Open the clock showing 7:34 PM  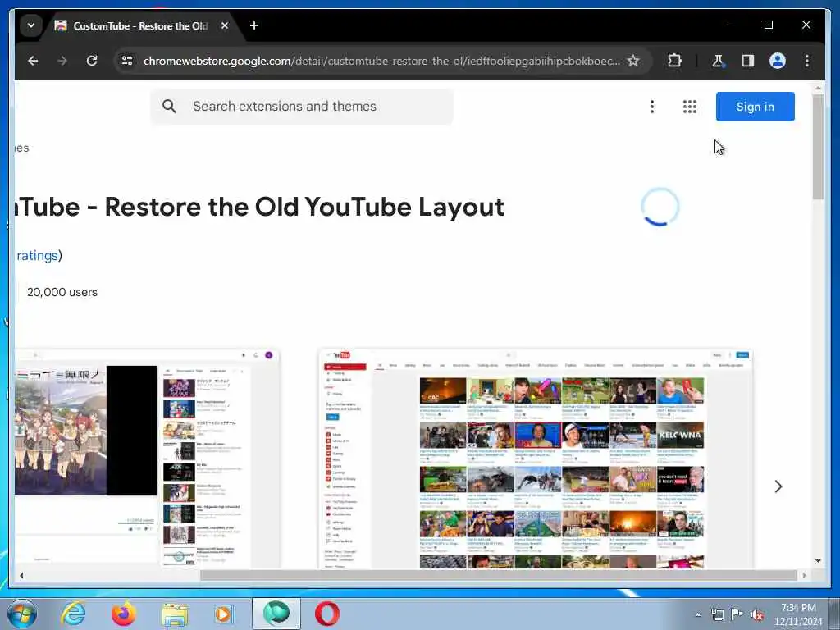798,614
